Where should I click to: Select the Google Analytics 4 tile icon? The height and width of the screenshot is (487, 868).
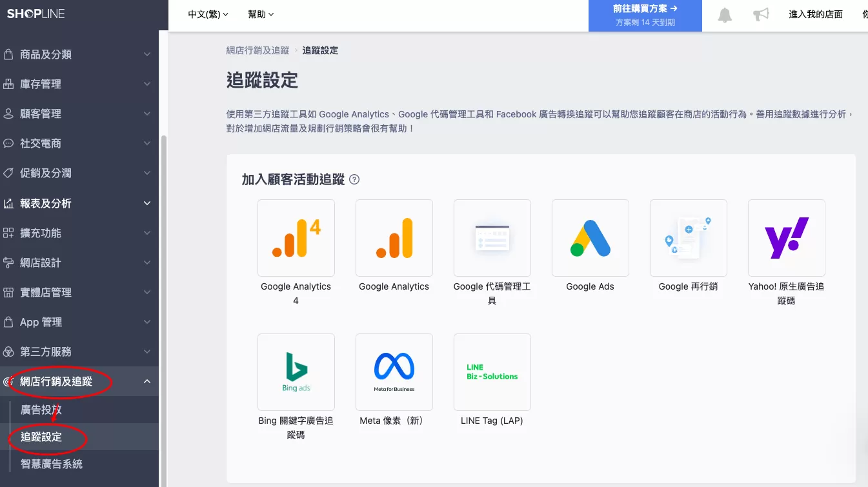296,238
